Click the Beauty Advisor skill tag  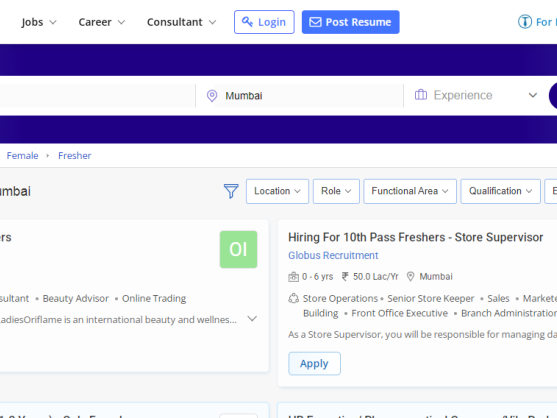76,298
